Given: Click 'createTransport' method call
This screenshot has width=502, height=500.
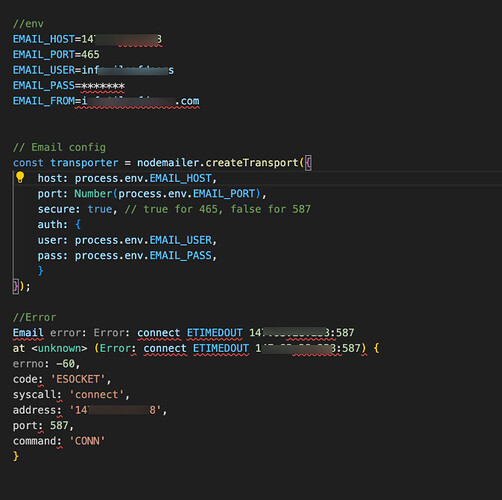Looking at the screenshot, I should [x=251, y=163].
